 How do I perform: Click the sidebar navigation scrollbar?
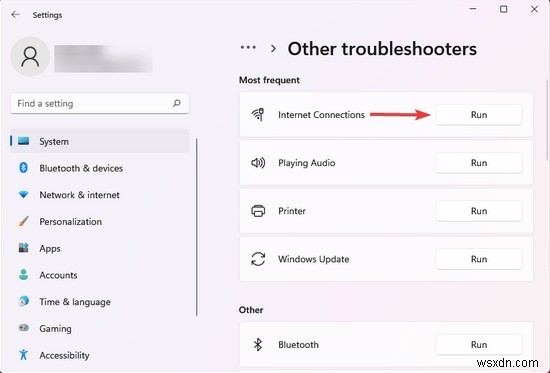tap(197, 227)
